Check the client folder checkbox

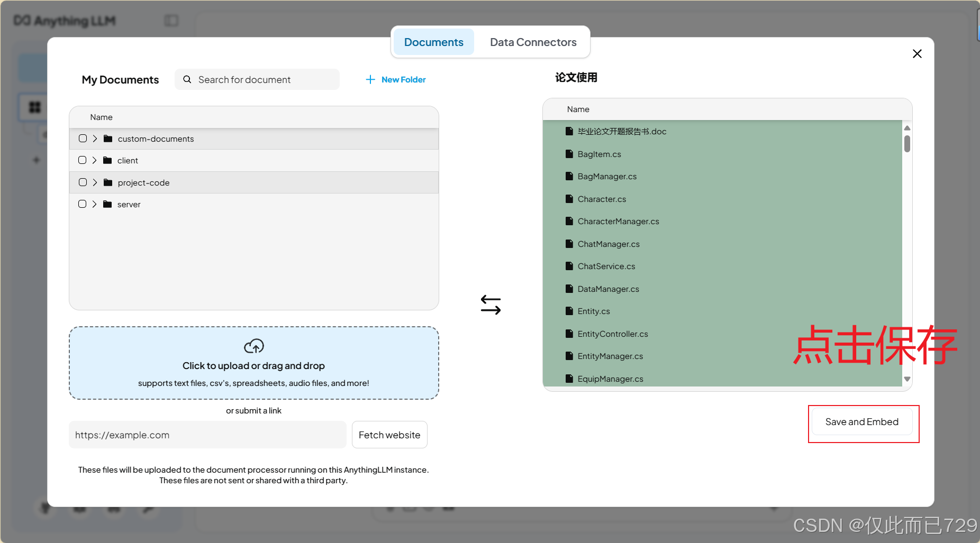(x=82, y=160)
